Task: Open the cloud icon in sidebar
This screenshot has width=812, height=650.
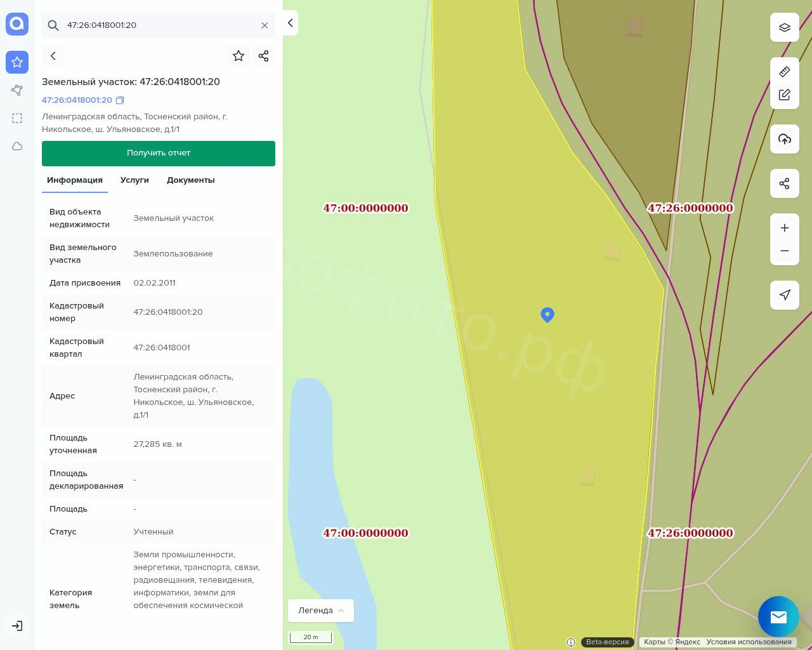Action: 17,146
